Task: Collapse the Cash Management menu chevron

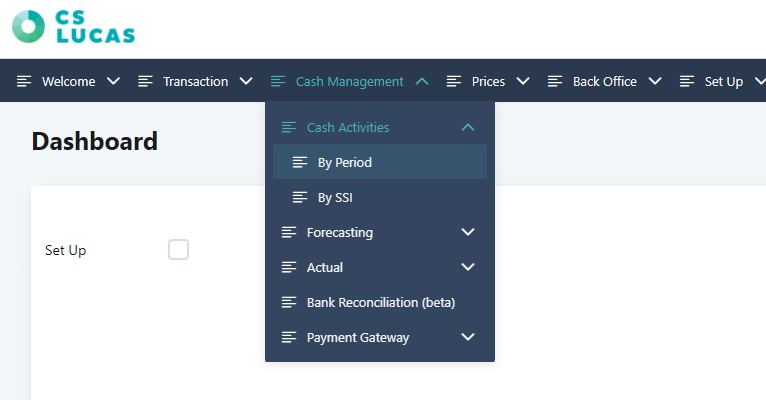Action: (x=422, y=82)
